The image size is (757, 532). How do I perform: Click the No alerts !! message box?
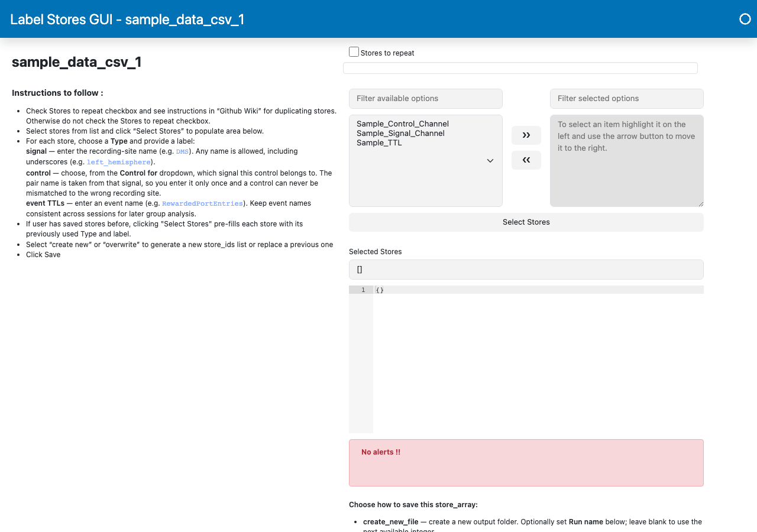(x=526, y=463)
